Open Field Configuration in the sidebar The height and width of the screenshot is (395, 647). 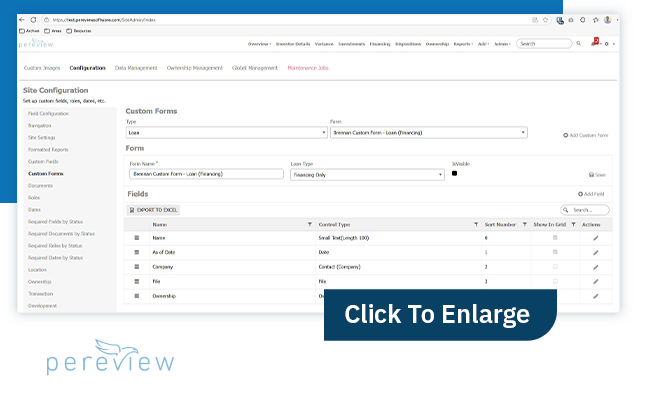(x=48, y=114)
